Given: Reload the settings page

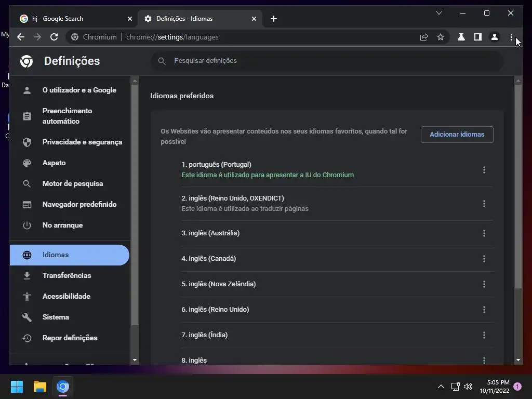Looking at the screenshot, I should pos(54,37).
